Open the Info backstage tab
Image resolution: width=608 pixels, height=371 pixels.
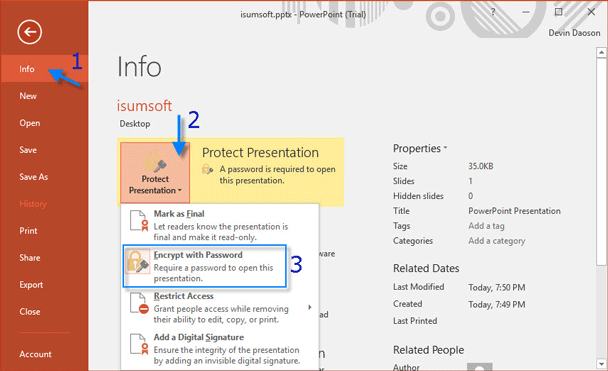(x=44, y=69)
